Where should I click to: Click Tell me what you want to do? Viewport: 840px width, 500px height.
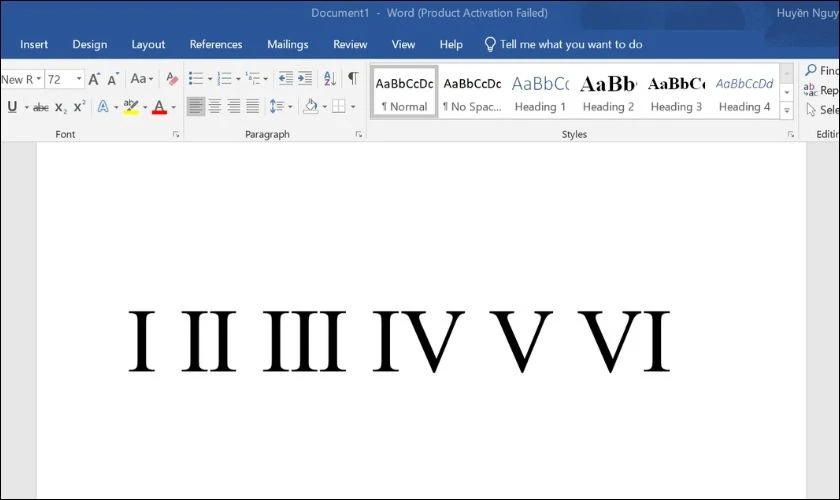click(570, 44)
